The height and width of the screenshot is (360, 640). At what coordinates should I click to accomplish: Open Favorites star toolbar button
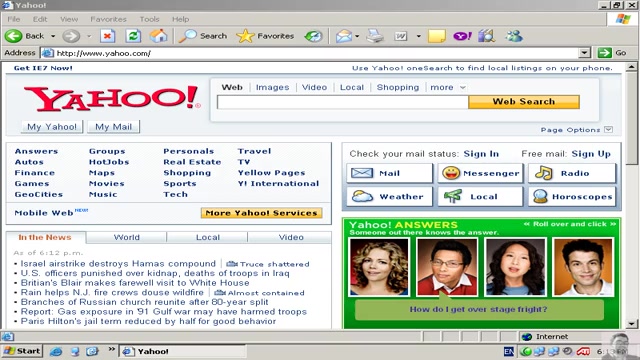[265, 36]
